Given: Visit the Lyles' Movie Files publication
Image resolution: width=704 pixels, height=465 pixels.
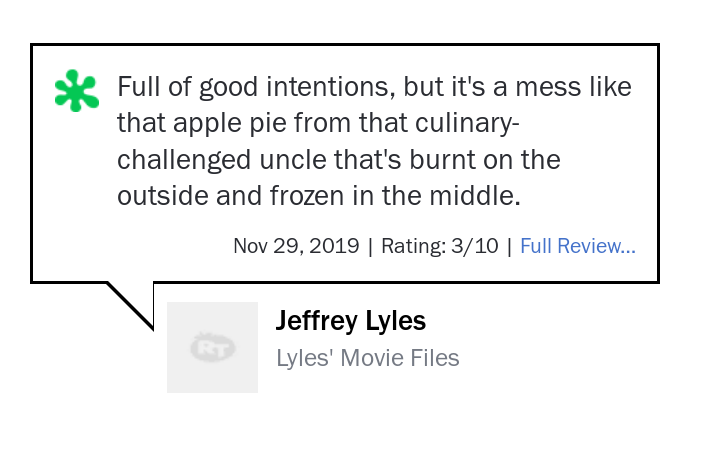Looking at the screenshot, I should point(368,358).
